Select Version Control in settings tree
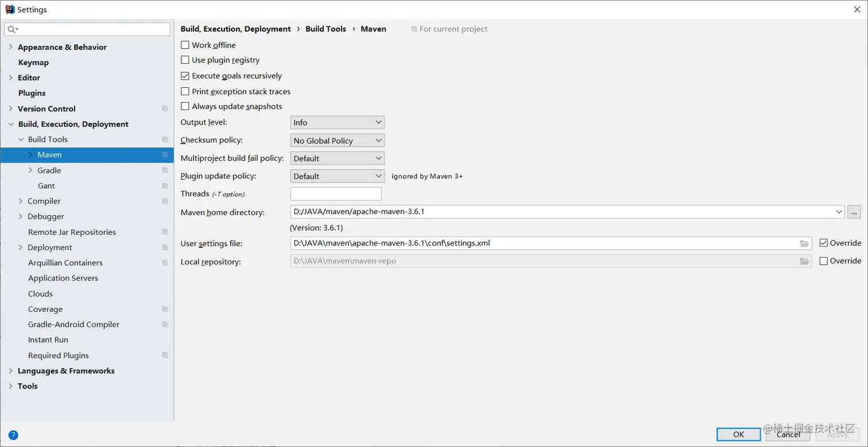Viewport: 868px width, 447px height. (46, 108)
